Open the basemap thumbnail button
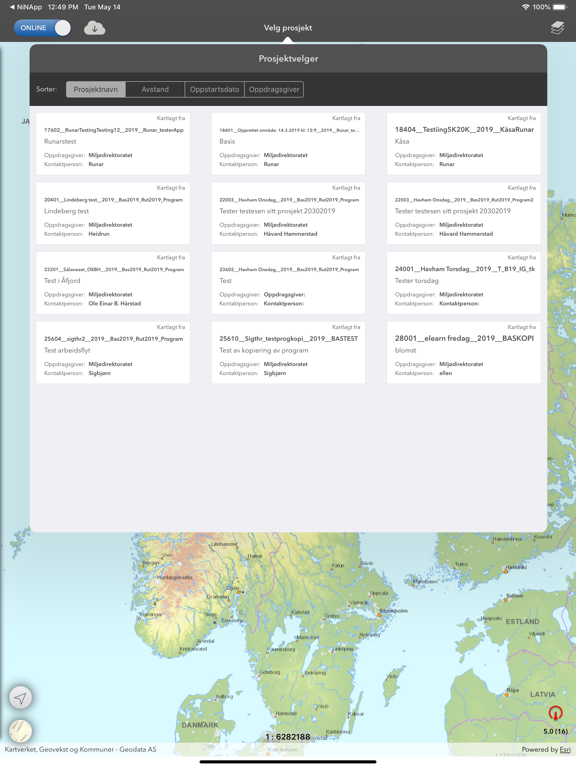 click(21, 731)
